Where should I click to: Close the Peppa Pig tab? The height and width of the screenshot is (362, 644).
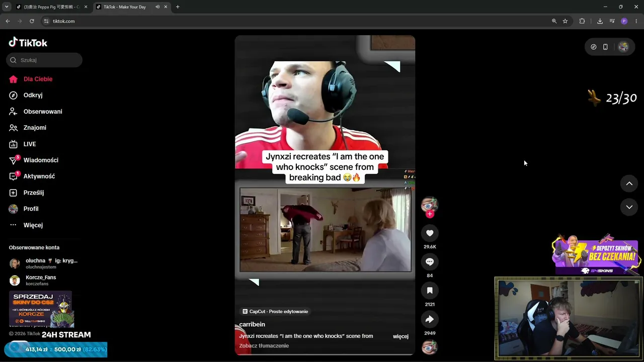coord(86,7)
